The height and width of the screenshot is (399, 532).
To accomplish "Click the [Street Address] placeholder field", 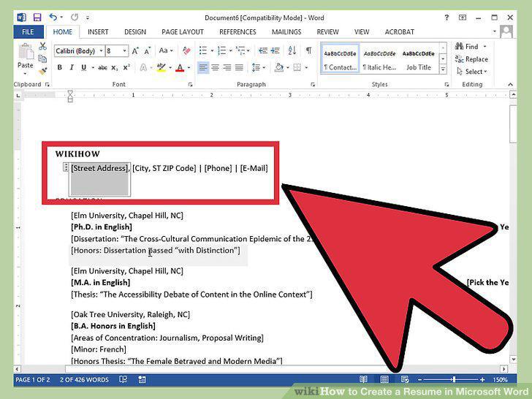I will point(99,168).
